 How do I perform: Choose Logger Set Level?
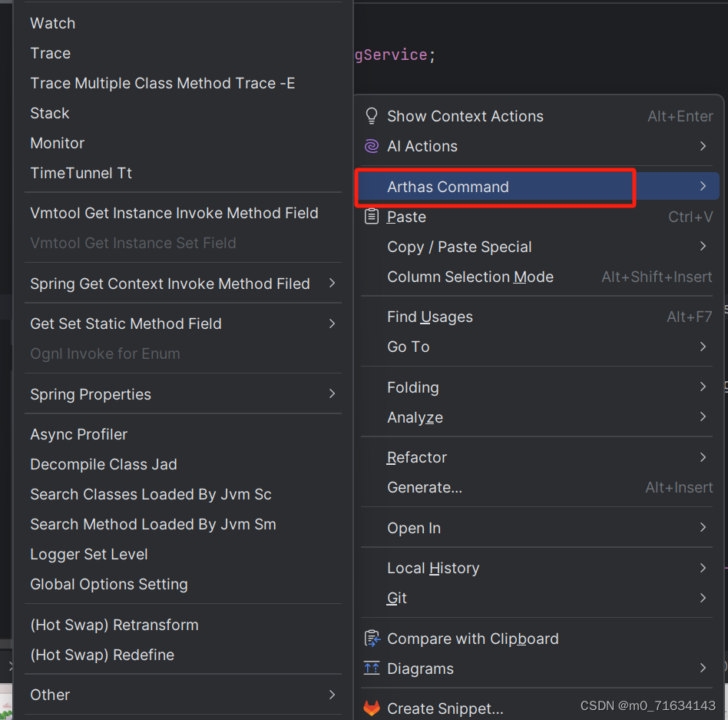point(87,554)
